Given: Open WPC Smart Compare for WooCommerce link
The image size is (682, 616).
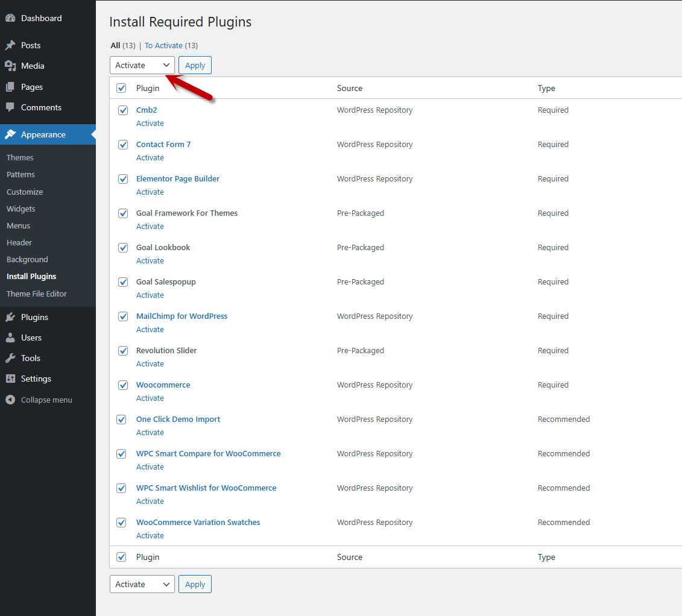Looking at the screenshot, I should click(209, 453).
